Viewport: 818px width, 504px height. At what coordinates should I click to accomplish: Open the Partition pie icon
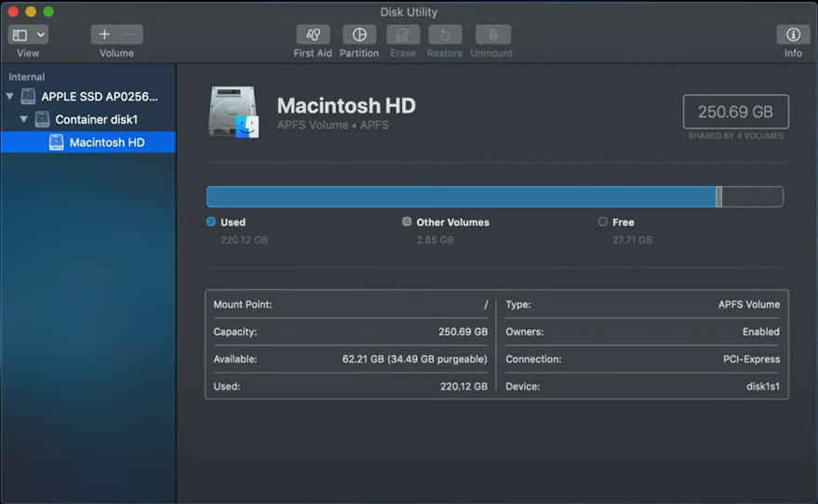[359, 34]
